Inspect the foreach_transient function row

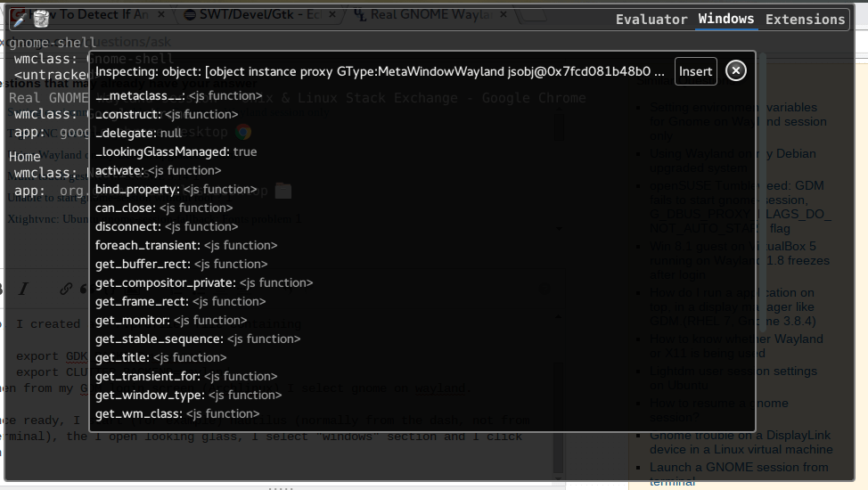186,245
